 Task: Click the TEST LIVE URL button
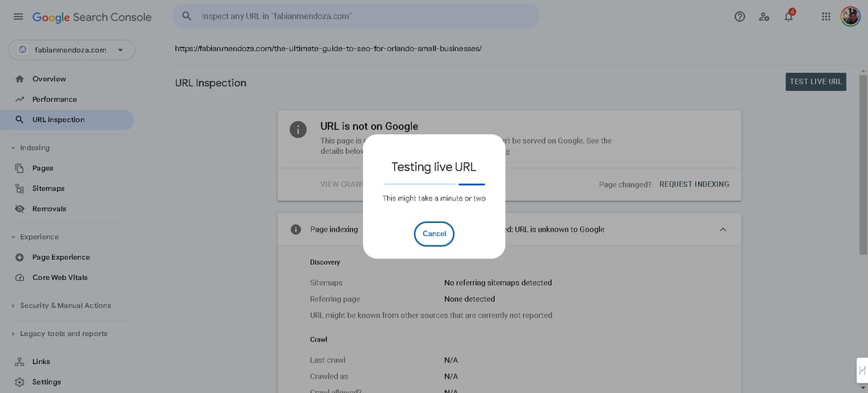pyautogui.click(x=815, y=82)
